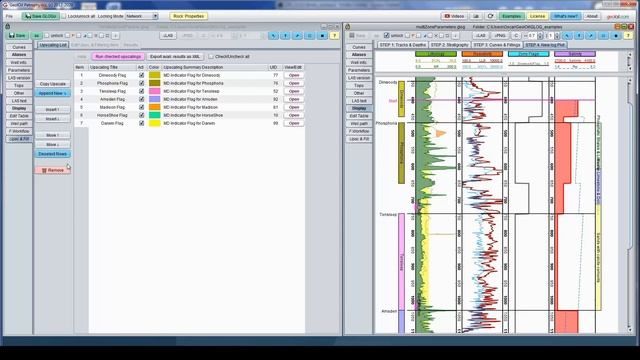The height and width of the screenshot is (360, 640).
Task: Uncheck the Madison Flag row checkbox
Action: (141, 107)
